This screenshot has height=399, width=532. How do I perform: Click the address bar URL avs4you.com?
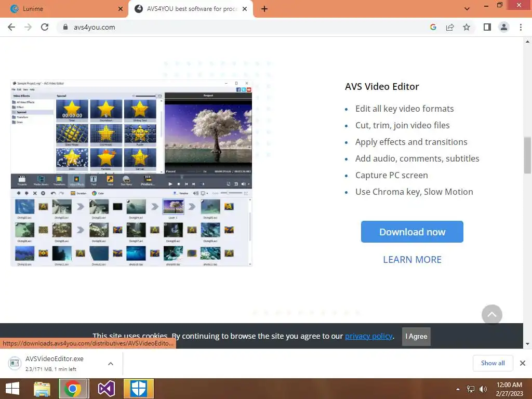(95, 27)
